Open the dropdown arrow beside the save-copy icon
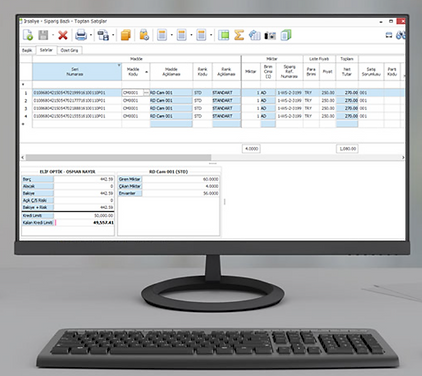 [x=113, y=35]
